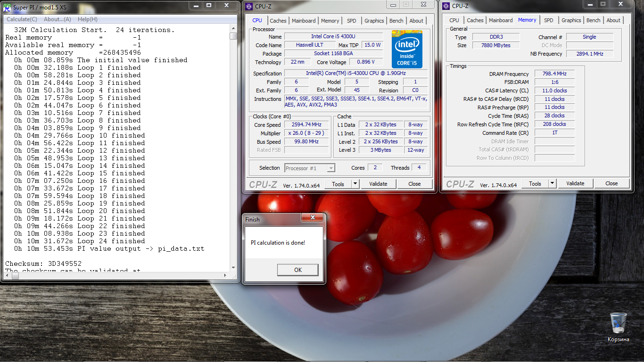Click the Channel # value Single
Viewport: 644px width, 362px height.
coord(590,37)
